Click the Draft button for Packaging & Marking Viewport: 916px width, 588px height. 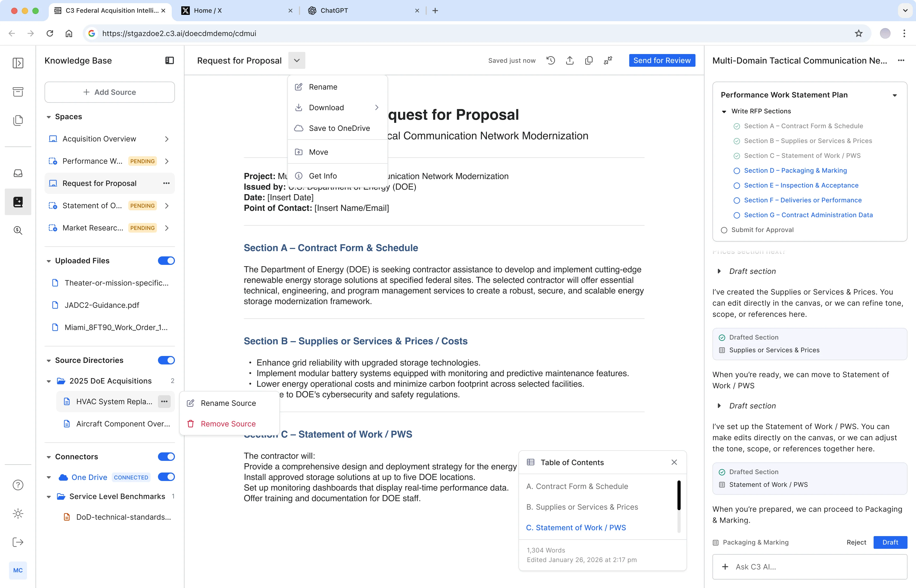point(890,542)
